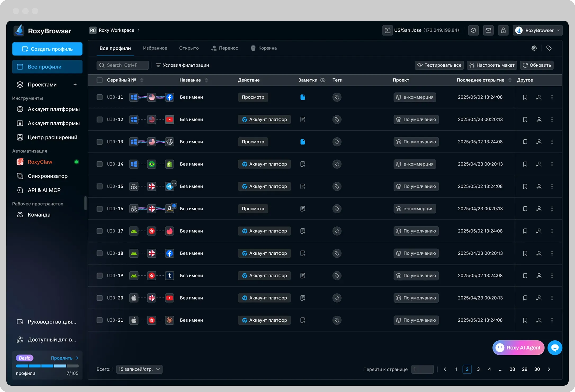Click the mail envelope icon in header
The image size is (575, 392).
tap(488, 30)
